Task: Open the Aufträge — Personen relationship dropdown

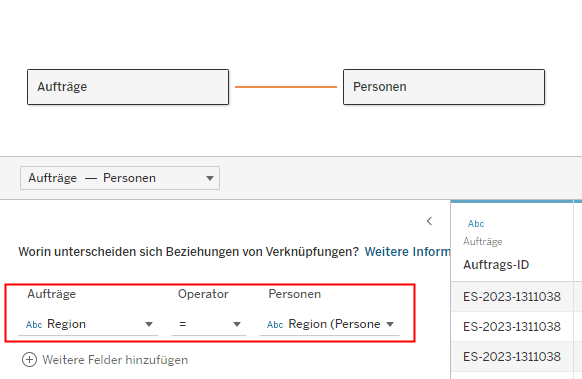Action: point(120,178)
